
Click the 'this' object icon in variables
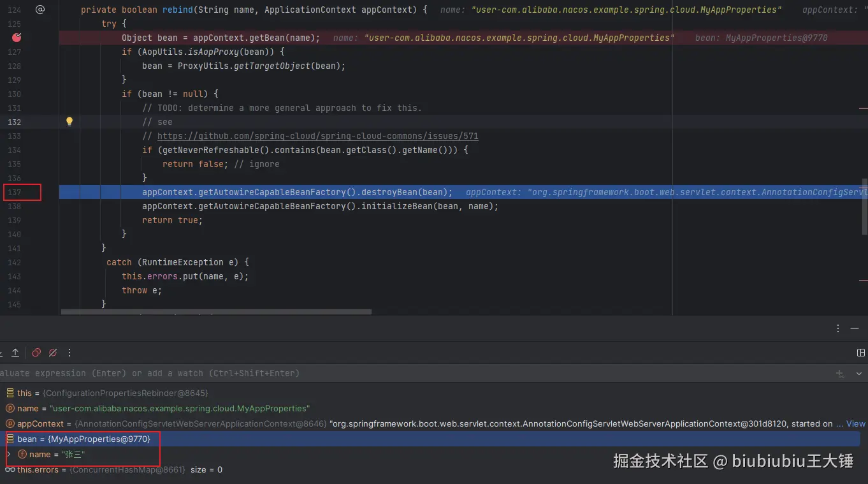coord(10,393)
